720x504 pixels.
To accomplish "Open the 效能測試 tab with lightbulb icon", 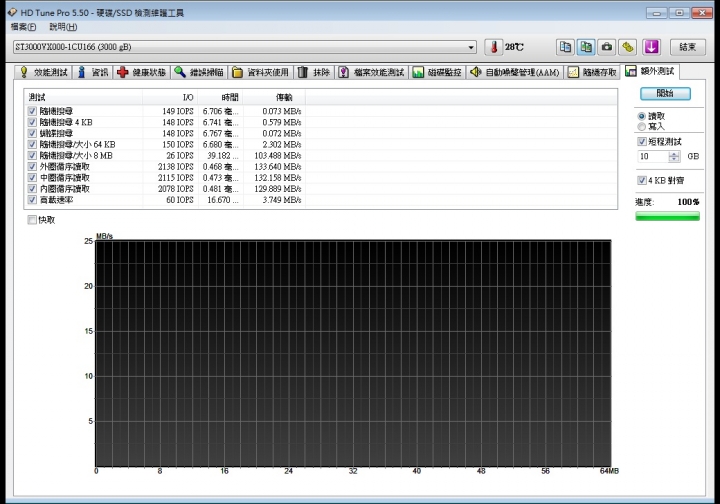I will [x=43, y=72].
